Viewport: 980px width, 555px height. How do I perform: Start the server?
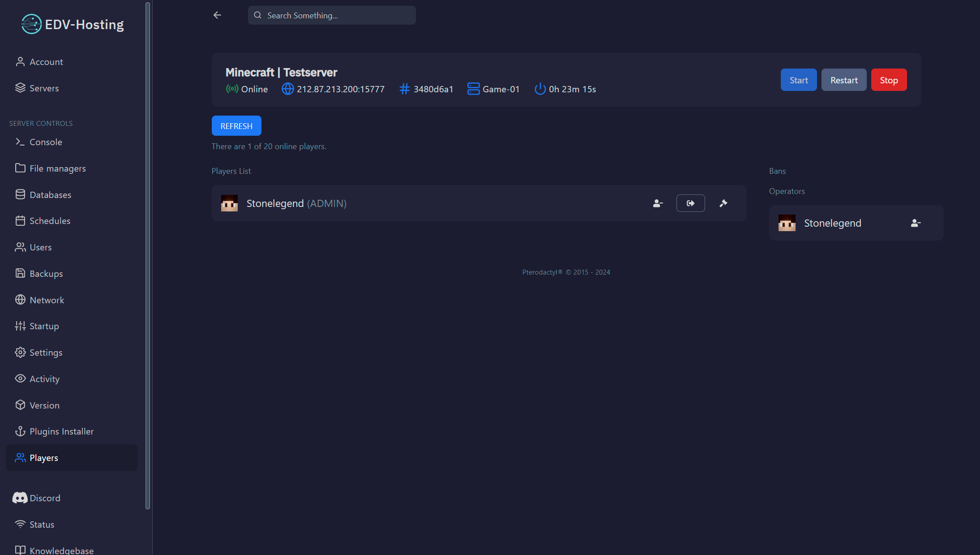[799, 80]
